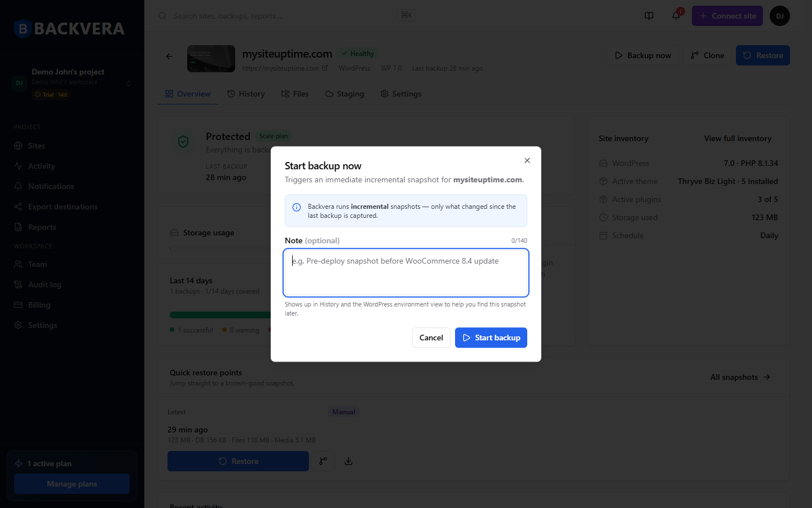Click the Active plugins icon in inventory

[603, 199]
